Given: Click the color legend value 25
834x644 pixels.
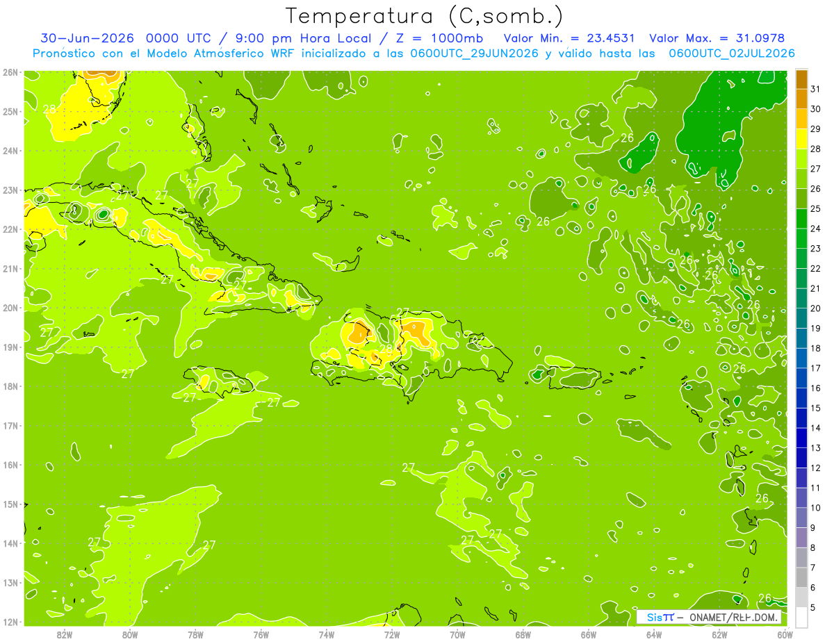Looking at the screenshot, I should [815, 208].
